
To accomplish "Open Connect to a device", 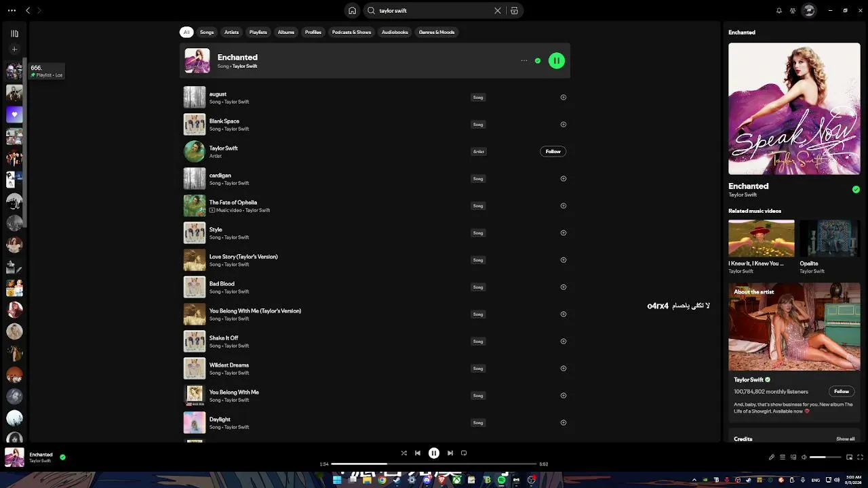I will coord(793,457).
